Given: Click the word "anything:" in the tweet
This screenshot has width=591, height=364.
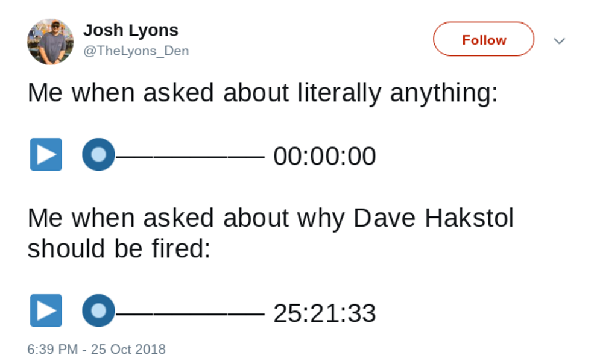Looking at the screenshot, I should (444, 93).
